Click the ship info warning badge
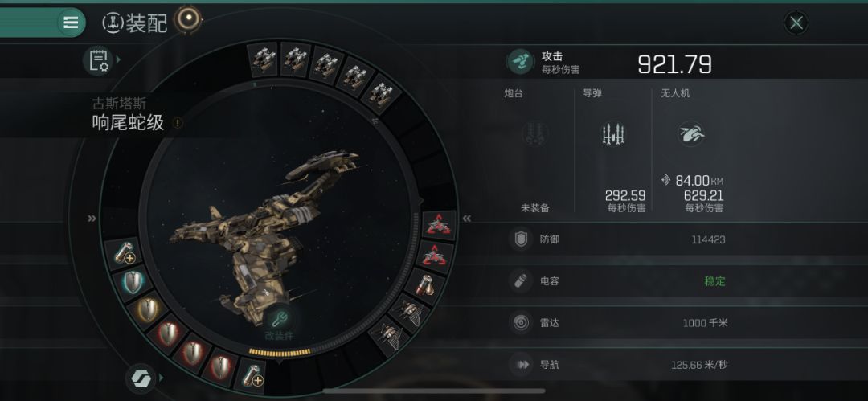 (x=177, y=122)
